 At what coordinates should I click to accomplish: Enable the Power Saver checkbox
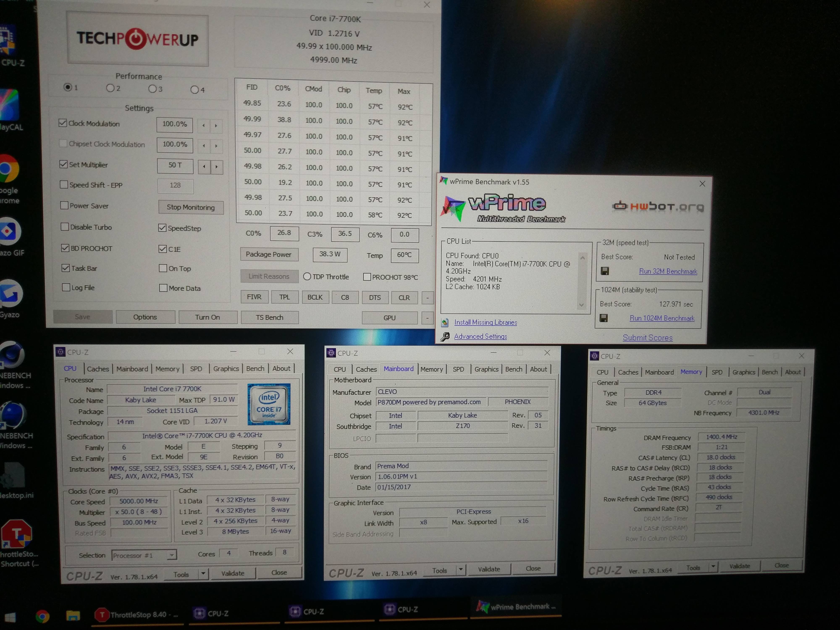64,205
